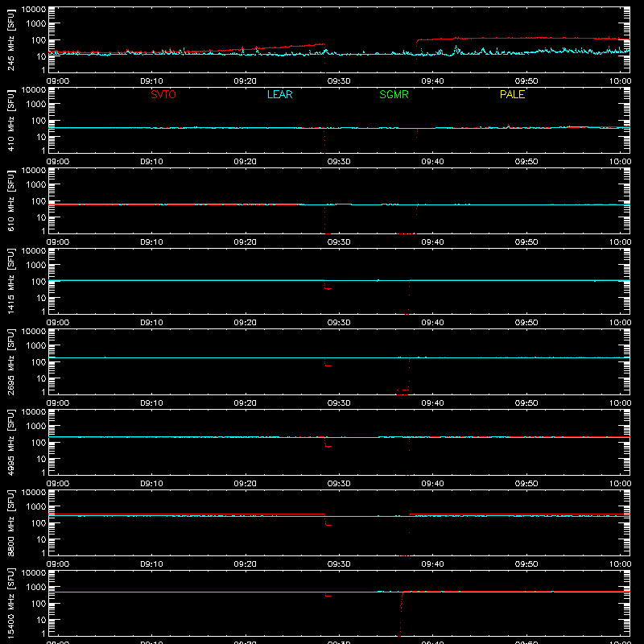Click 09:30 tick label under 245 MHz plot
Screen dimensions: 644x644
click(x=339, y=81)
